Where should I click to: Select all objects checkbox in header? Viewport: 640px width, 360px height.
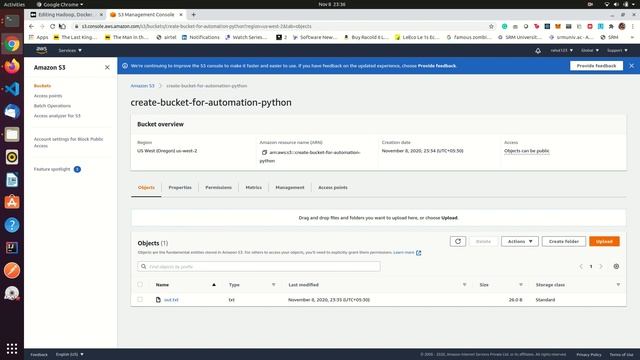click(x=140, y=284)
